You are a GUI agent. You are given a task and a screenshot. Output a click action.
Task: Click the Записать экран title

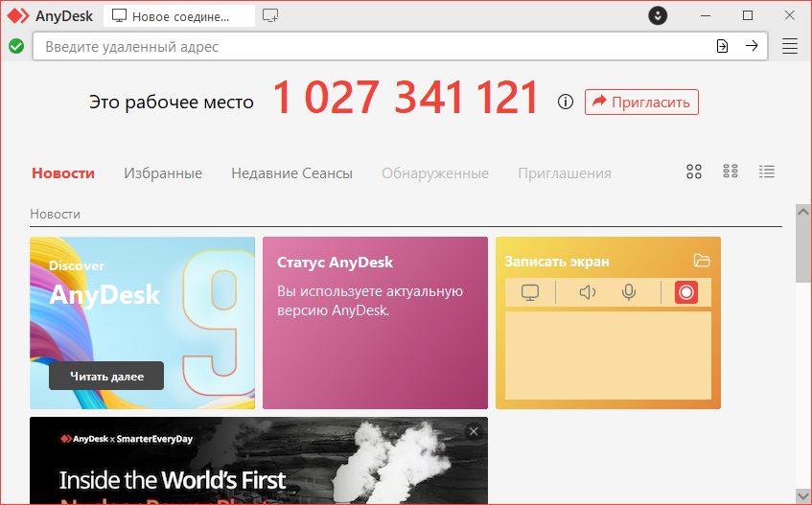pos(557,262)
